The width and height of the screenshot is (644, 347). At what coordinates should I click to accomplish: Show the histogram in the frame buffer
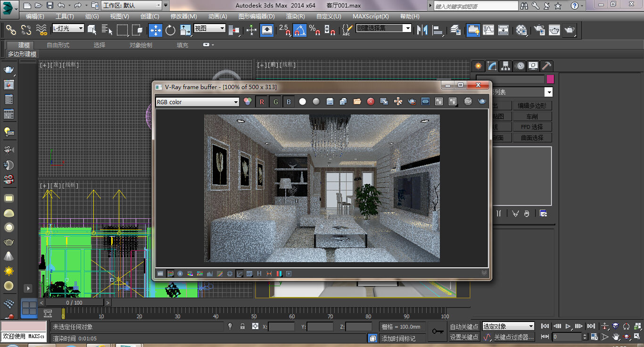[210, 273]
